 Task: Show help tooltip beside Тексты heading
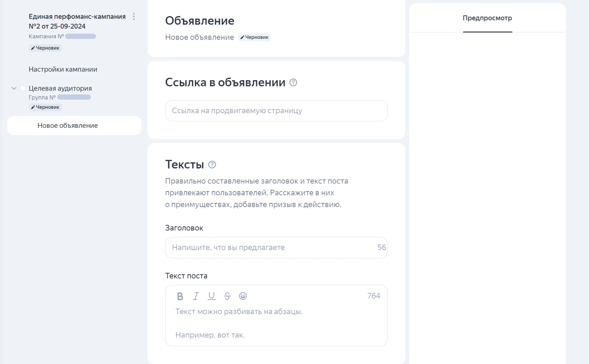(x=212, y=165)
